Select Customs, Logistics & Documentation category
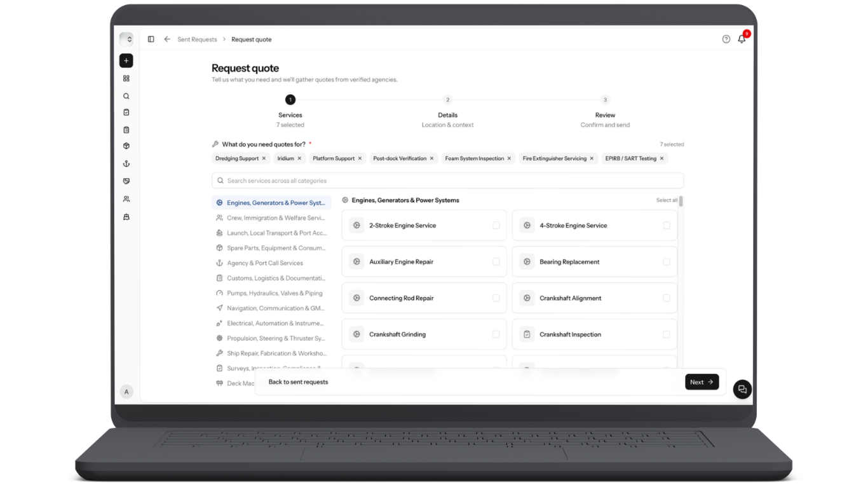Viewport: 868px width, 487px height. tap(271, 278)
